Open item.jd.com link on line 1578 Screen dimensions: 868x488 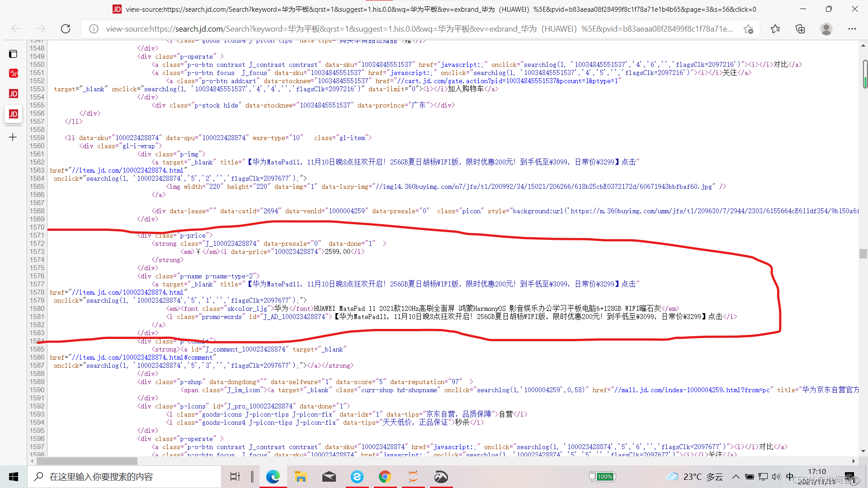click(x=127, y=292)
